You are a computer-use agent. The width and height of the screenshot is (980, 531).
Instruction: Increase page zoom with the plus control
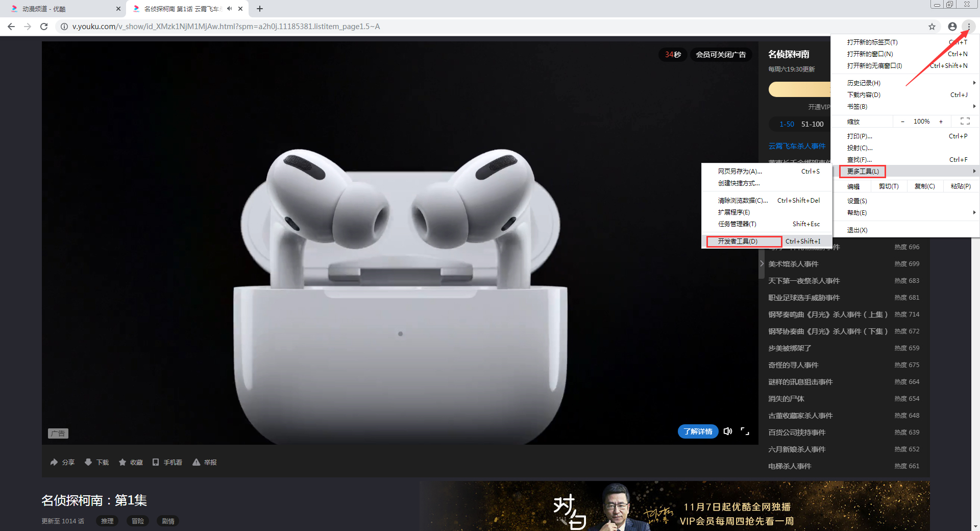(941, 121)
